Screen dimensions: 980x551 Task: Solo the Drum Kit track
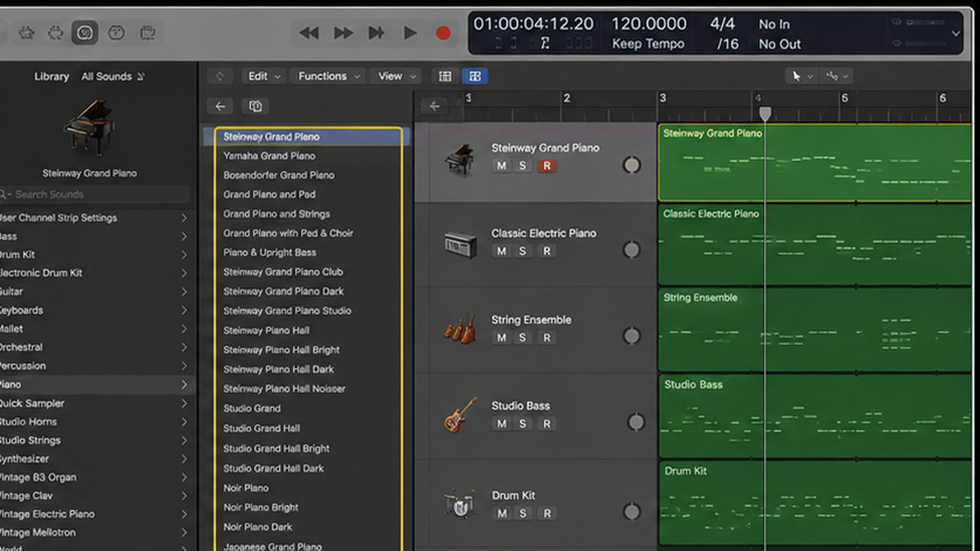click(523, 514)
